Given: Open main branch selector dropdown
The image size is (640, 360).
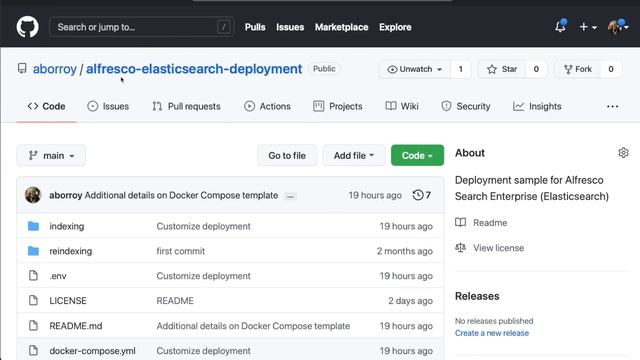Looking at the screenshot, I should click(x=51, y=156).
